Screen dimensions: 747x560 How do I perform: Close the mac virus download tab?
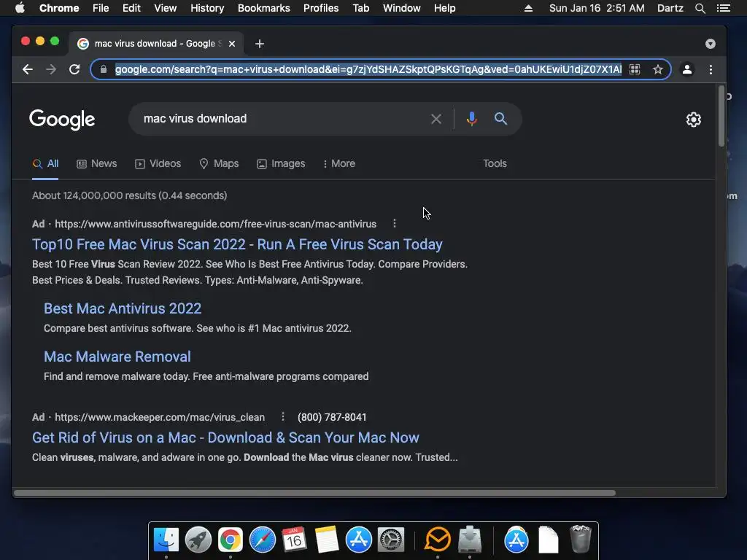pos(232,44)
